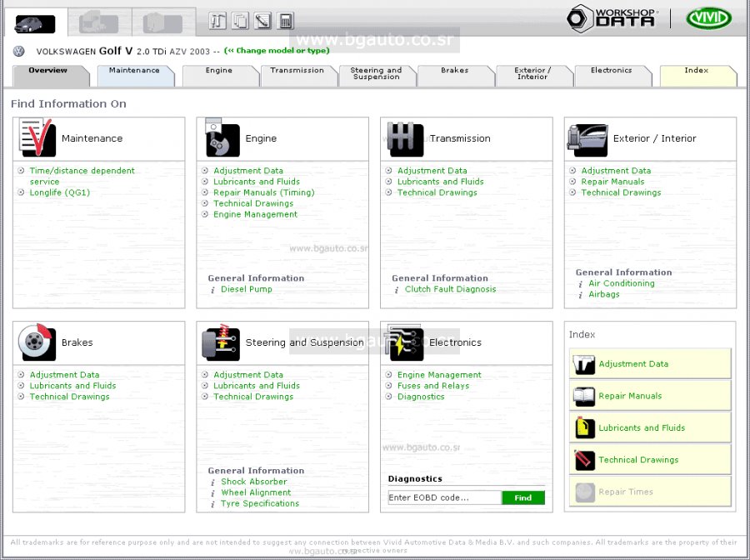Open the Diesel Pump general information link

click(x=247, y=289)
